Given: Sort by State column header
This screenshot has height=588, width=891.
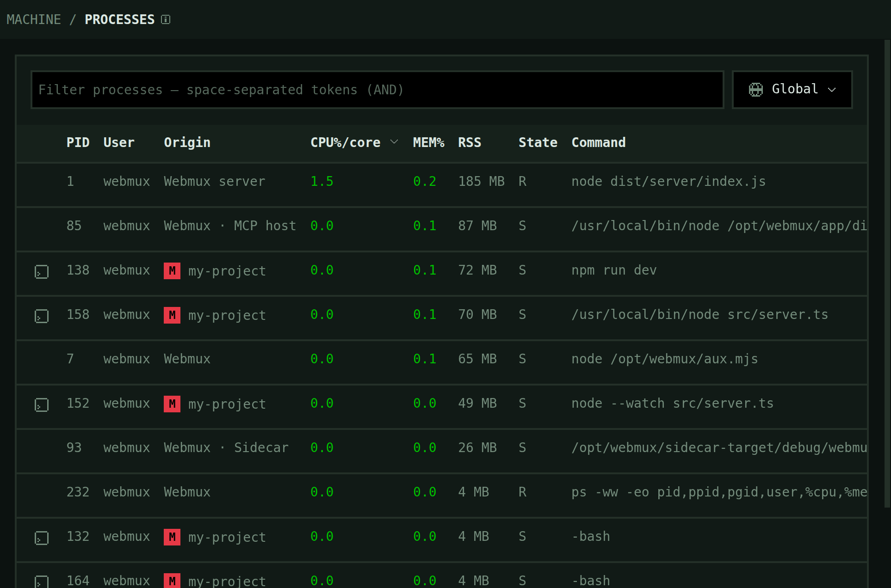Looking at the screenshot, I should pyautogui.click(x=538, y=142).
